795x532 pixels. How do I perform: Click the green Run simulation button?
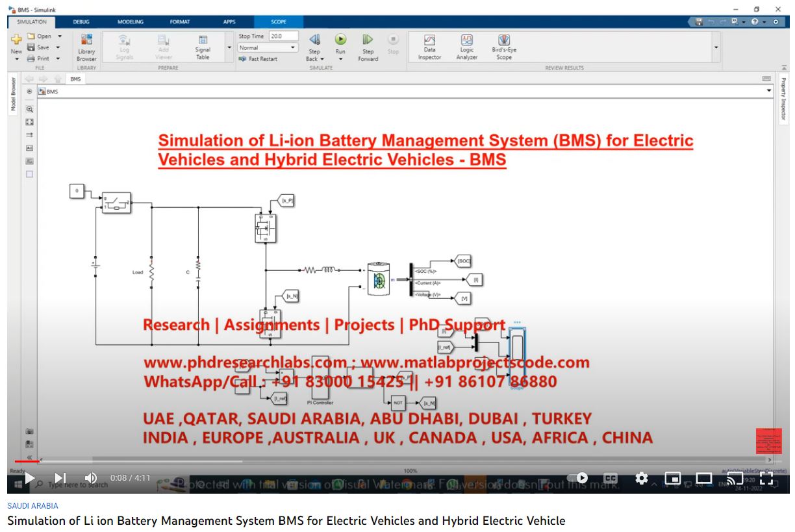coord(340,40)
